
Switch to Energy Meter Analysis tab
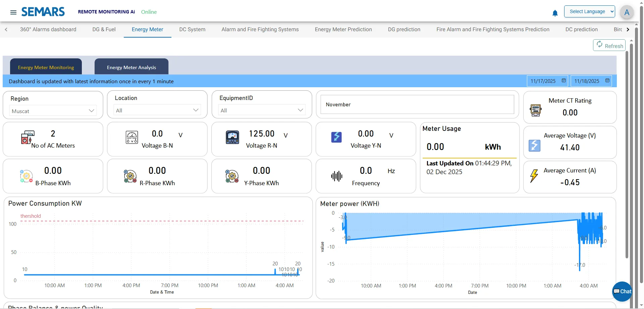point(131,67)
